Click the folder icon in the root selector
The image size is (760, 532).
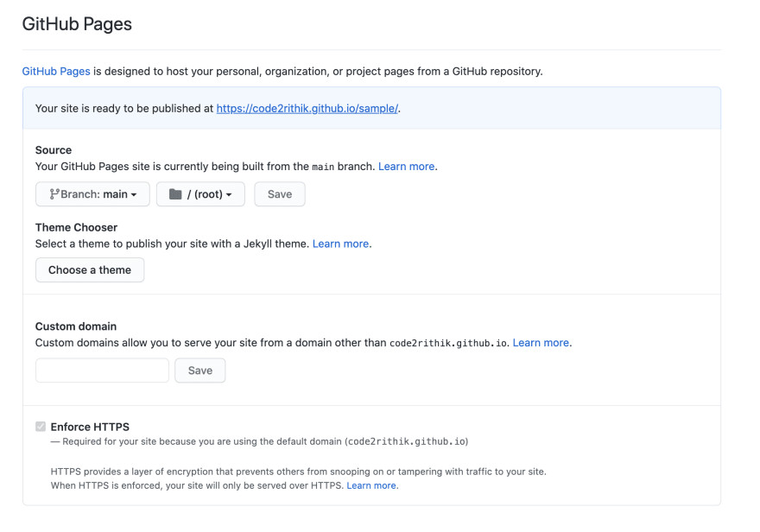pos(175,194)
